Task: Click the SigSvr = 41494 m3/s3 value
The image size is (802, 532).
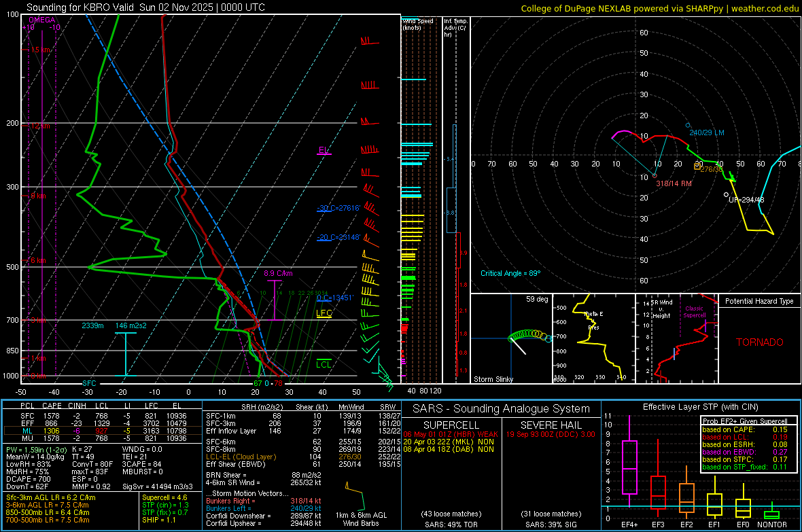Action: [x=158, y=487]
